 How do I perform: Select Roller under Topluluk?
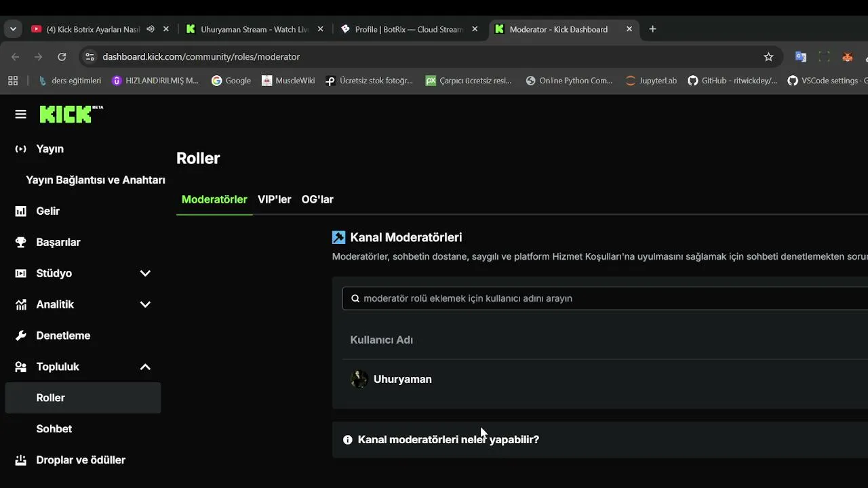click(83, 398)
